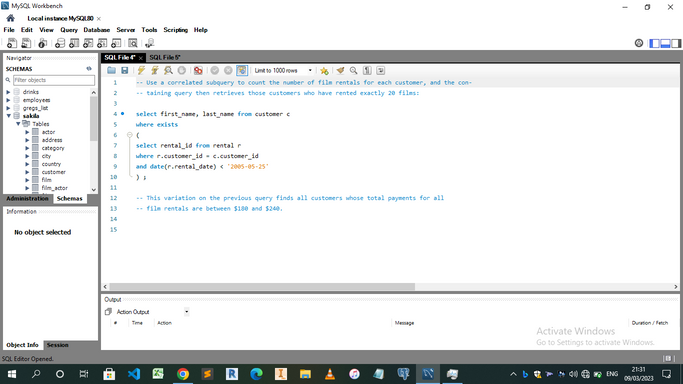Stop the query being executed
Screen dimensions: 683x384
[x=182, y=71]
